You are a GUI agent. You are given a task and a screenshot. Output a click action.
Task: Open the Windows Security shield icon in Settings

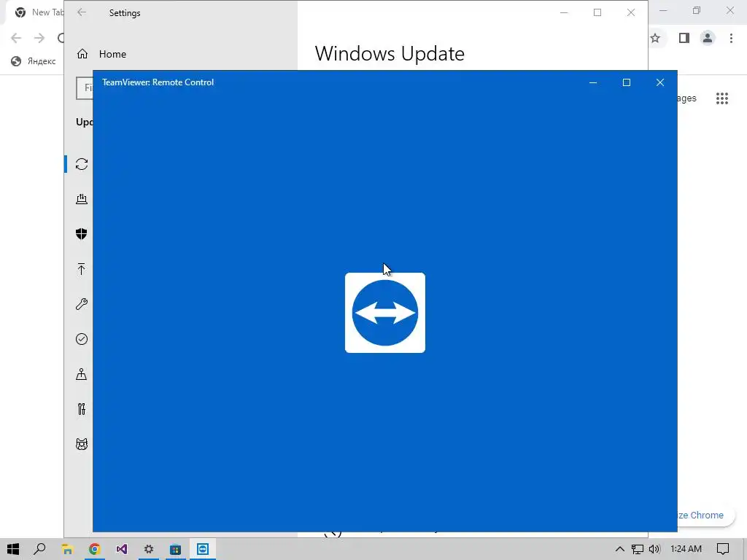pos(82,234)
